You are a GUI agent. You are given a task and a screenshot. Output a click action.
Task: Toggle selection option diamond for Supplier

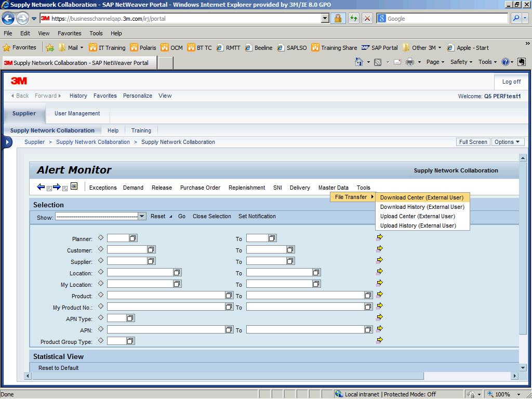pyautogui.click(x=101, y=260)
